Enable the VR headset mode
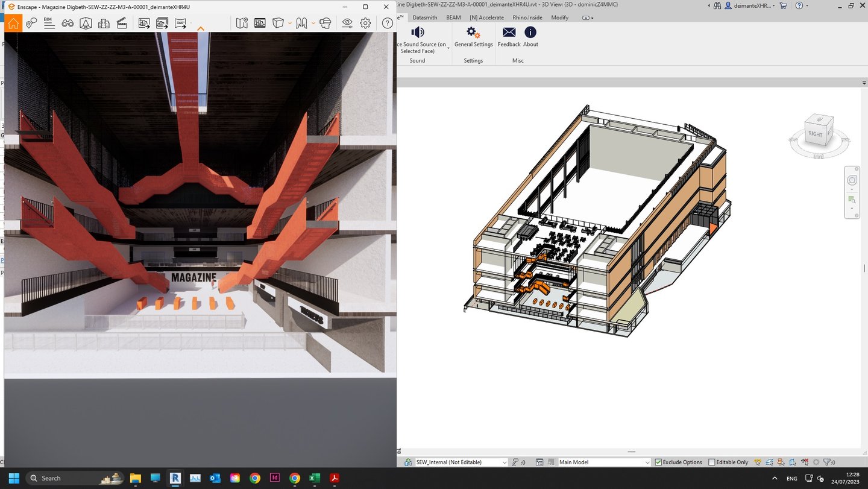Screen dimensions: 868x489 pyautogui.click(x=325, y=23)
